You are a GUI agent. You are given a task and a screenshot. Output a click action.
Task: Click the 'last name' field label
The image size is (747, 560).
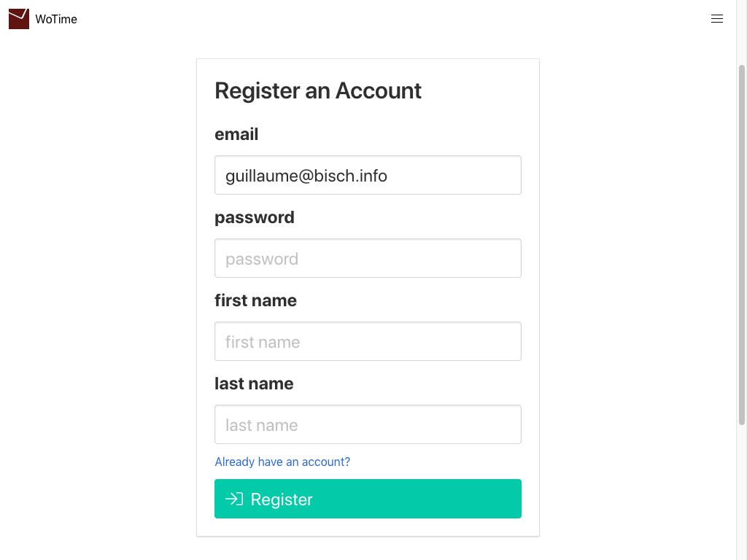point(254,384)
